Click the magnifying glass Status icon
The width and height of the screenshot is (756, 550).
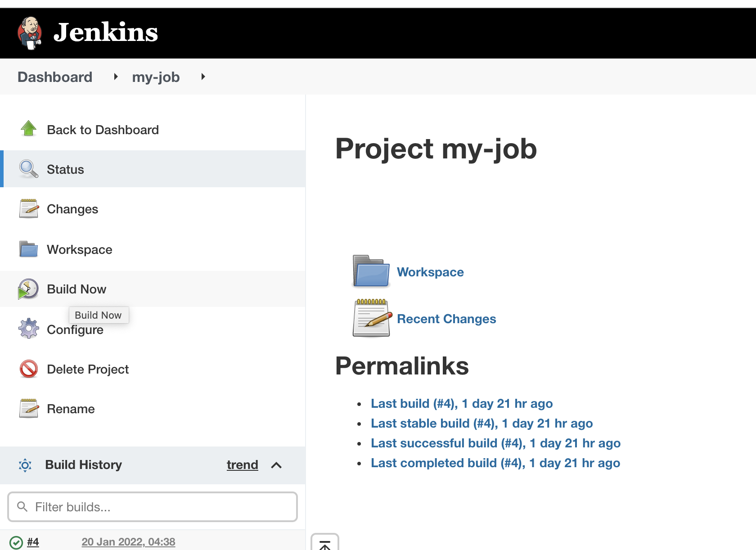coord(29,169)
